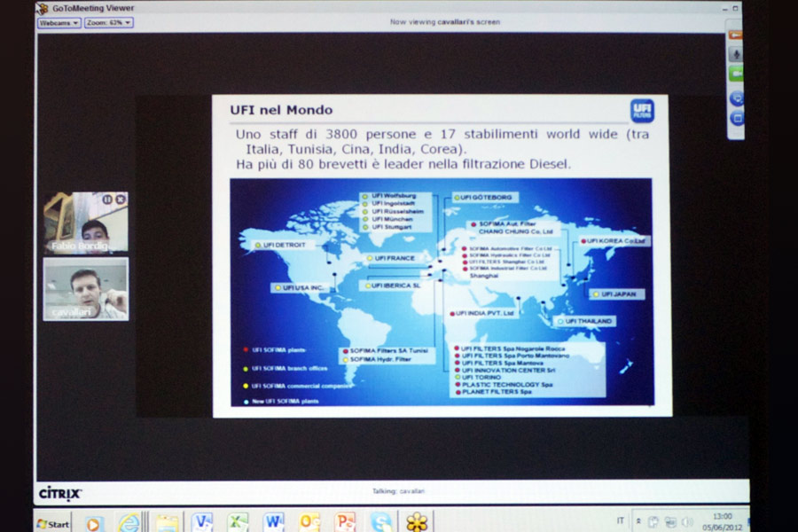The width and height of the screenshot is (798, 532).
Task: Open Visio from the taskbar
Action: pyautogui.click(x=202, y=522)
